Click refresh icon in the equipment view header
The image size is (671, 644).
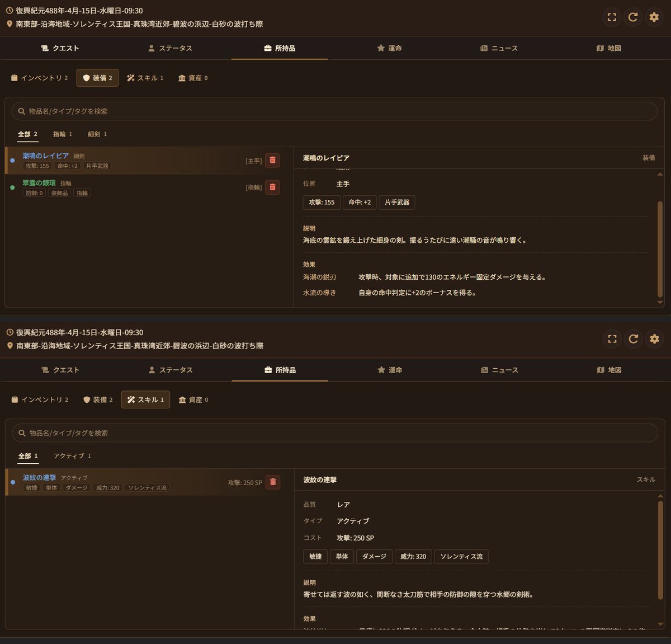pyautogui.click(x=633, y=17)
